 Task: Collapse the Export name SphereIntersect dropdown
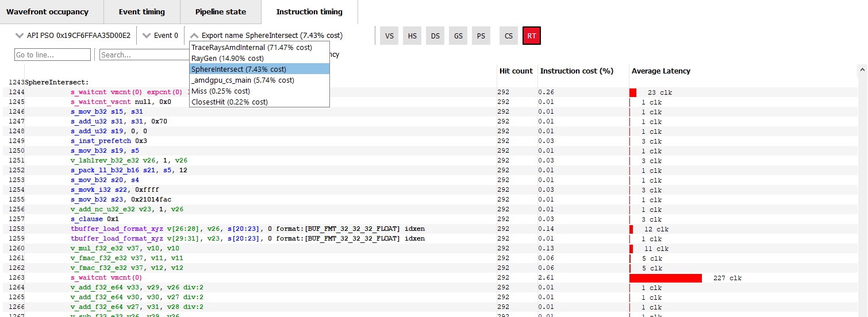266,36
